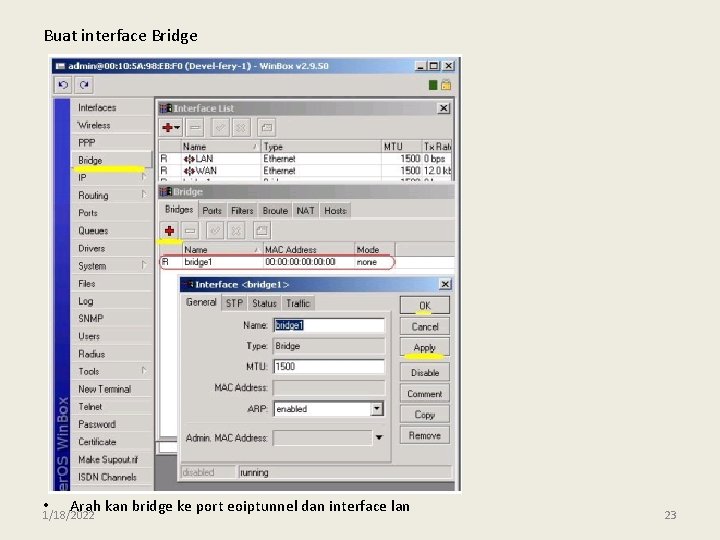Open Bridge in the left menu

[x=112, y=160]
